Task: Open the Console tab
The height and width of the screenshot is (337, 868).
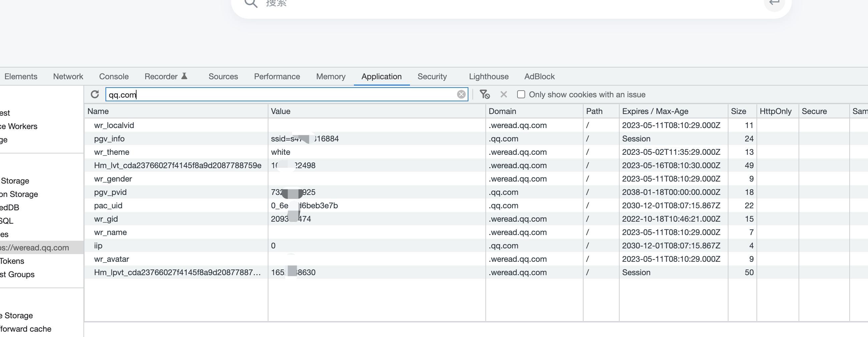Action: 114,77
